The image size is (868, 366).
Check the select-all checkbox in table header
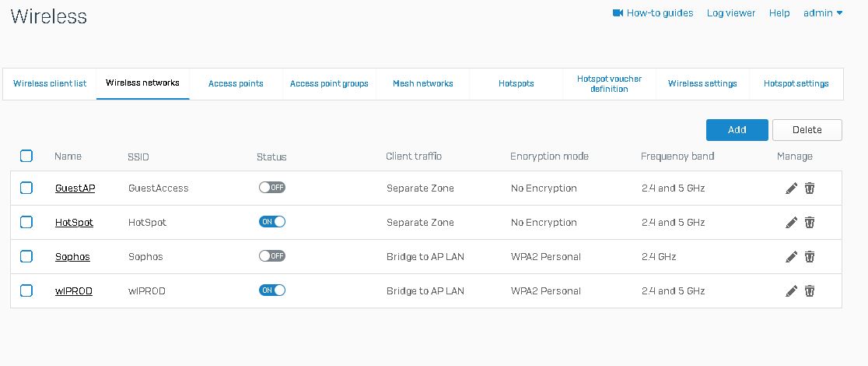(x=26, y=156)
